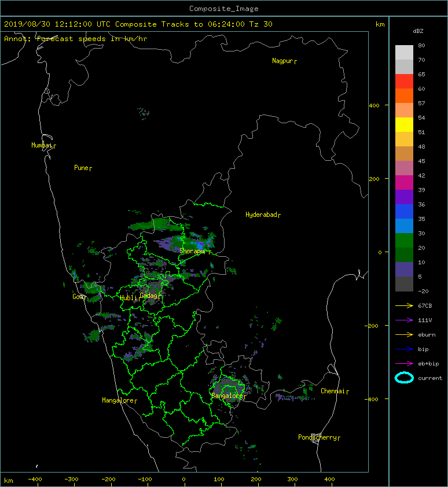Click the Chennai city label
The image size is (448, 487).
(333, 391)
